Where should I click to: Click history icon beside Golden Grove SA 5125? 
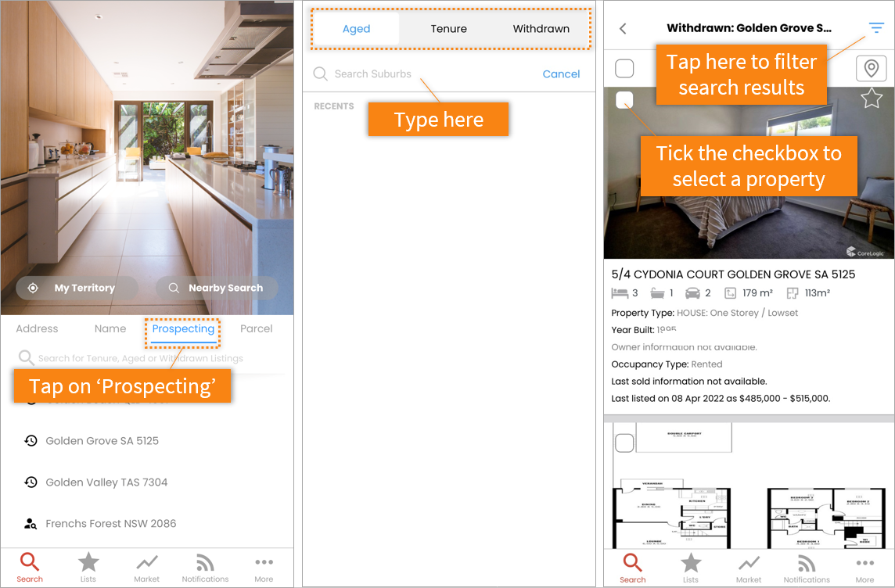(31, 441)
